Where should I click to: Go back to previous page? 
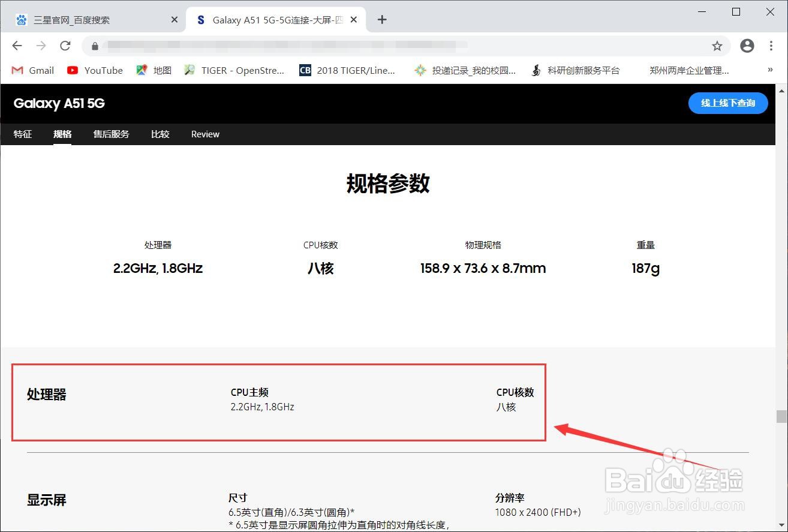click(17, 46)
